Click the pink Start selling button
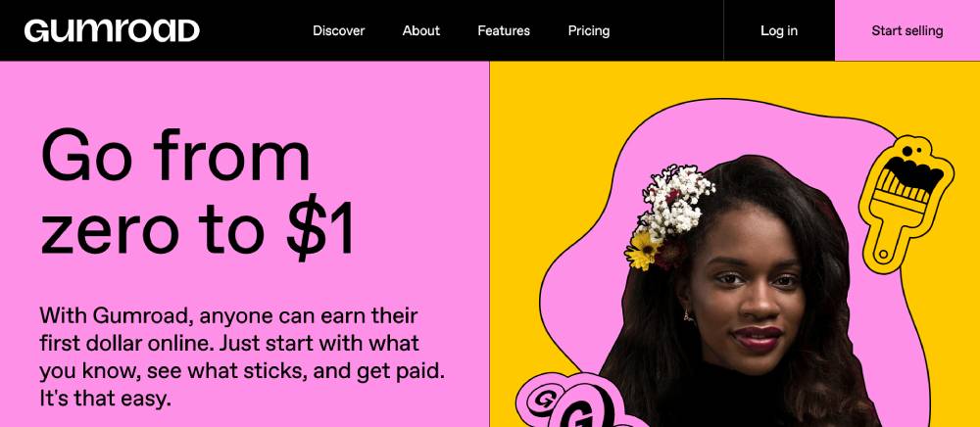The width and height of the screenshot is (980, 427). pyautogui.click(x=907, y=30)
